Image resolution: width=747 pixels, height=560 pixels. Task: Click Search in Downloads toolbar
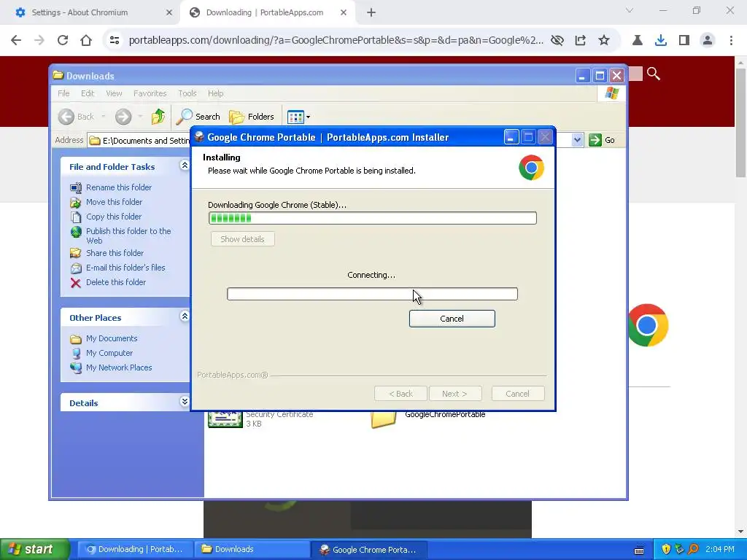(198, 117)
